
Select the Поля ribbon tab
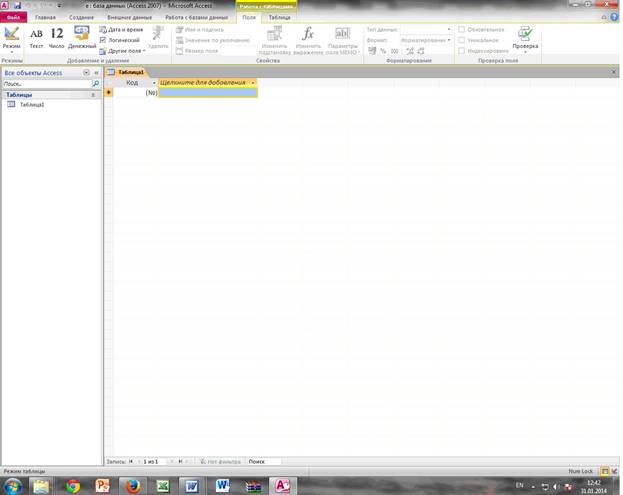coord(249,17)
